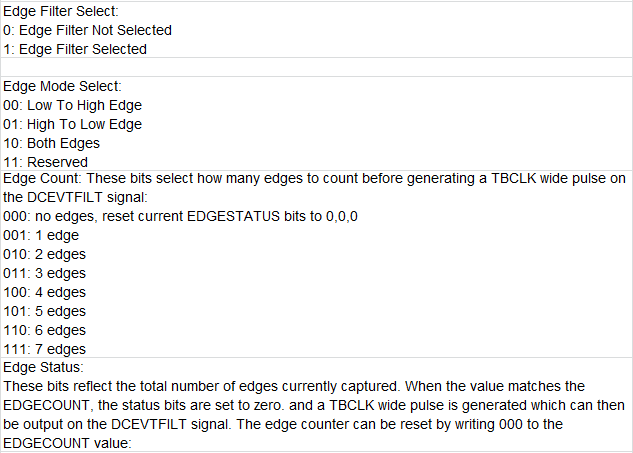Screen dimensions: 633x453
Task: Click the "1: Edge Filter Selected" line
Action: (x=75, y=49)
